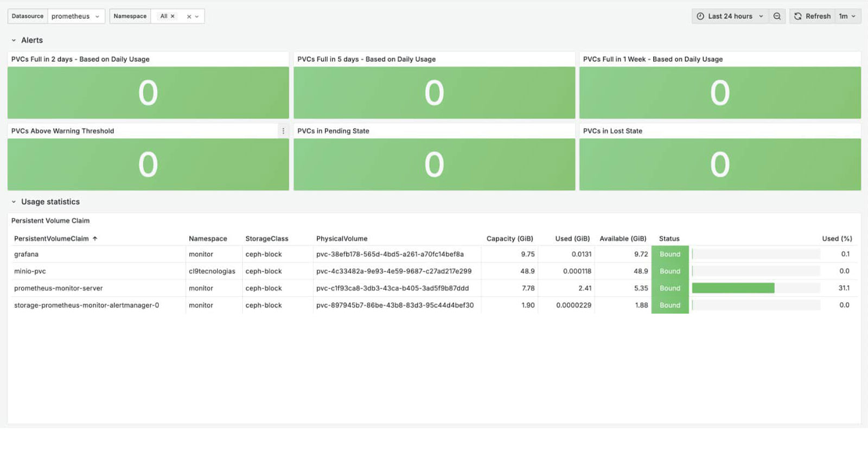Remove the All namespace filter chip
The height and width of the screenshot is (453, 868).
pos(173,16)
